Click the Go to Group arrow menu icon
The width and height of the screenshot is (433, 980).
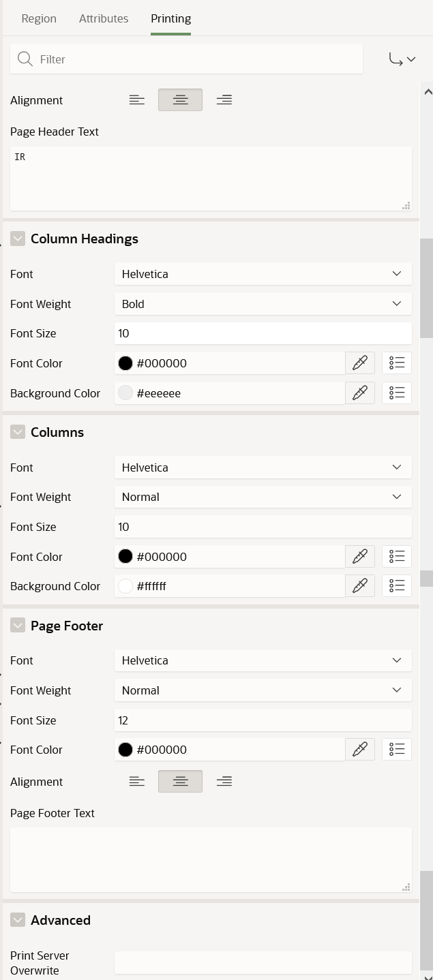[402, 59]
